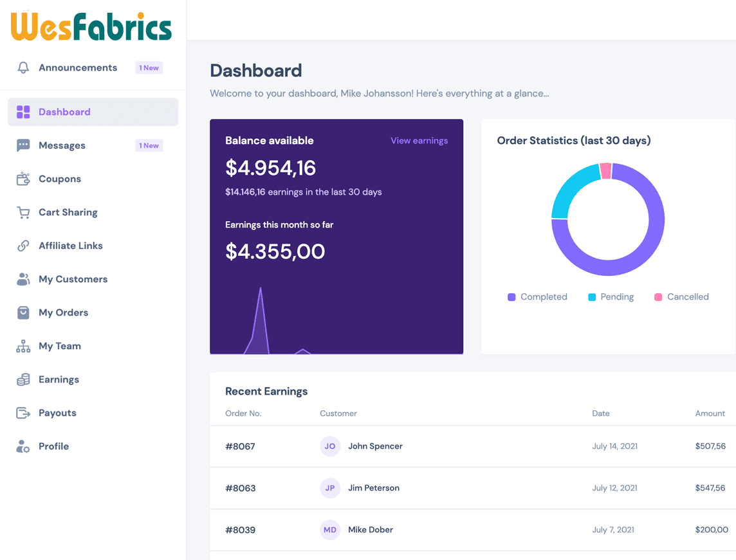
Task: Click the Cancelled legend label
Action: tap(688, 297)
